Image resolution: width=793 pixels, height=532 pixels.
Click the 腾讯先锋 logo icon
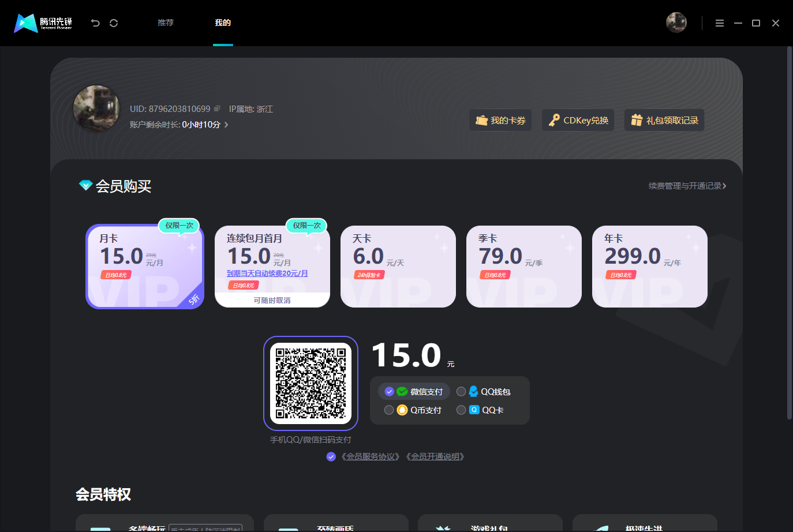tap(24, 22)
